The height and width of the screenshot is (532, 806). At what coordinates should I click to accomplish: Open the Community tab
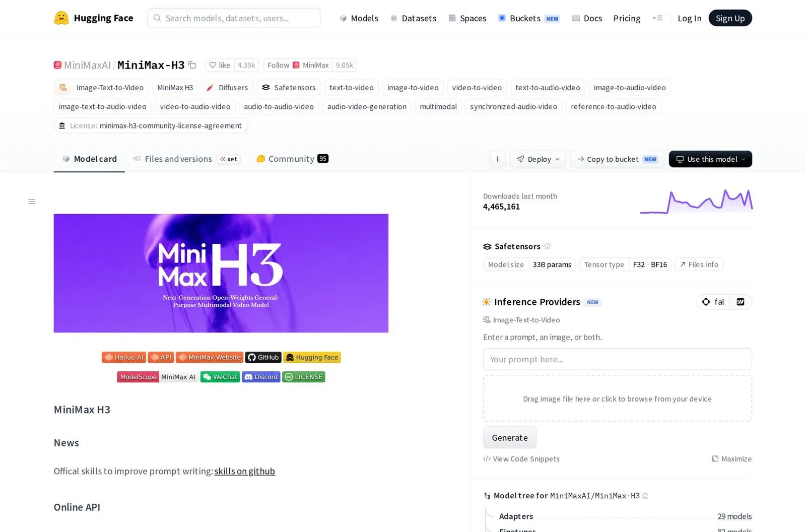(292, 159)
